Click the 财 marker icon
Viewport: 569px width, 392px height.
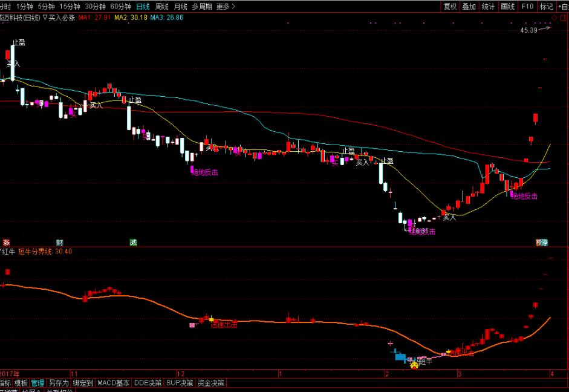pos(59,242)
